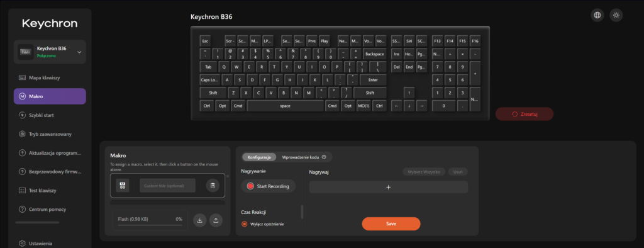Click the Tab key on the keyboard

pyautogui.click(x=209, y=67)
